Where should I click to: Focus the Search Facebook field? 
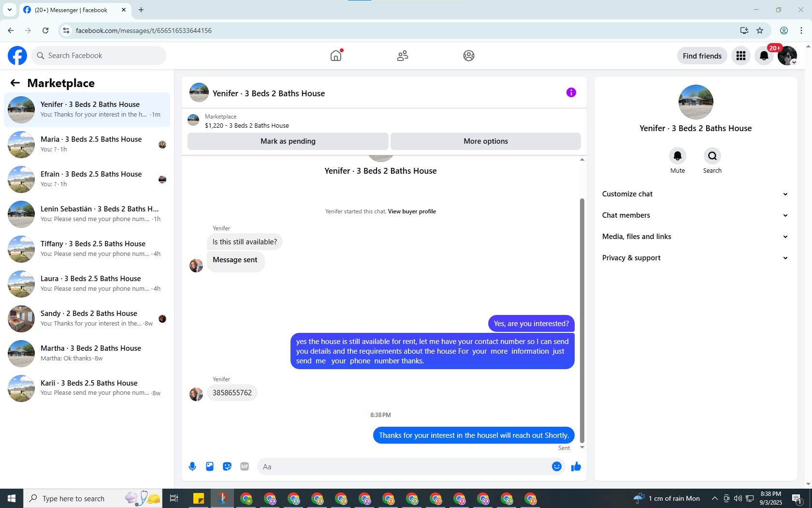coord(99,56)
